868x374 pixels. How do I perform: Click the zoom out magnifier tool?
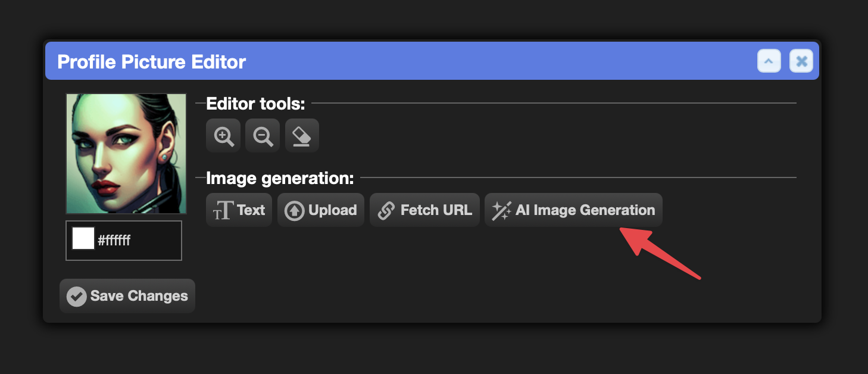(263, 136)
